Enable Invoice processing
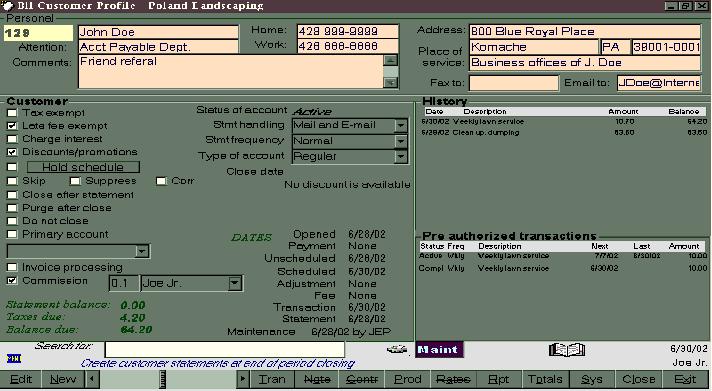 tap(12, 267)
